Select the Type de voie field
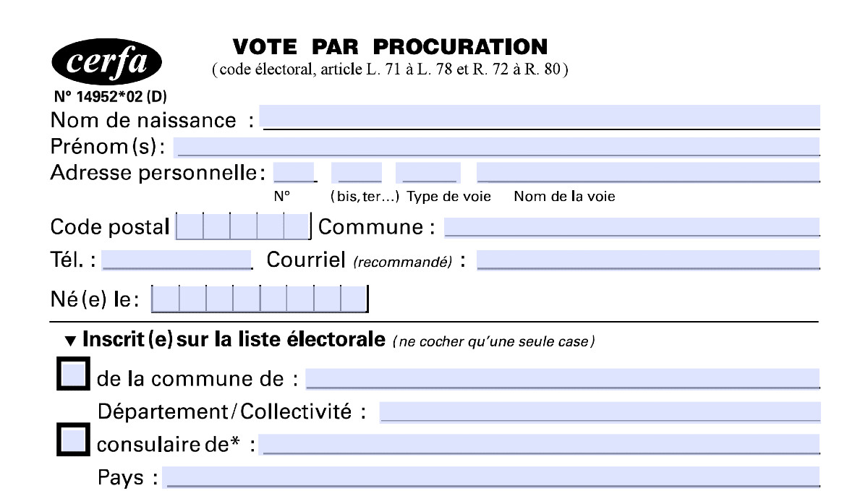The image size is (868, 491). (x=427, y=172)
